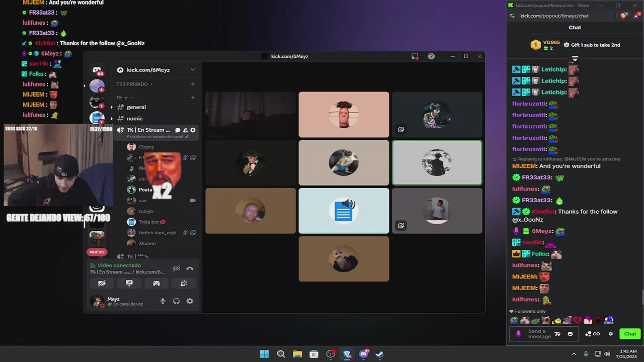Click Discord help question mark icon
Viewport: 644px width, 362px height.
[x=431, y=56]
